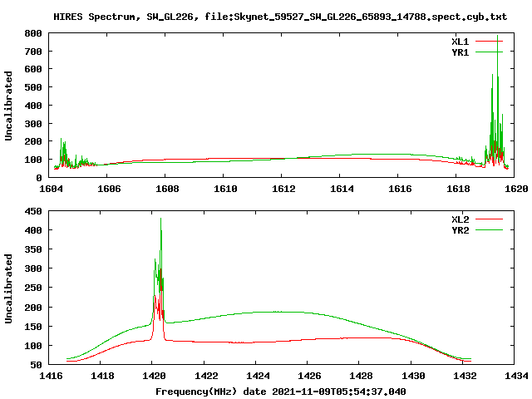
Task: Click the bottom plot Uncalibrated axis label
Action: click(8, 288)
